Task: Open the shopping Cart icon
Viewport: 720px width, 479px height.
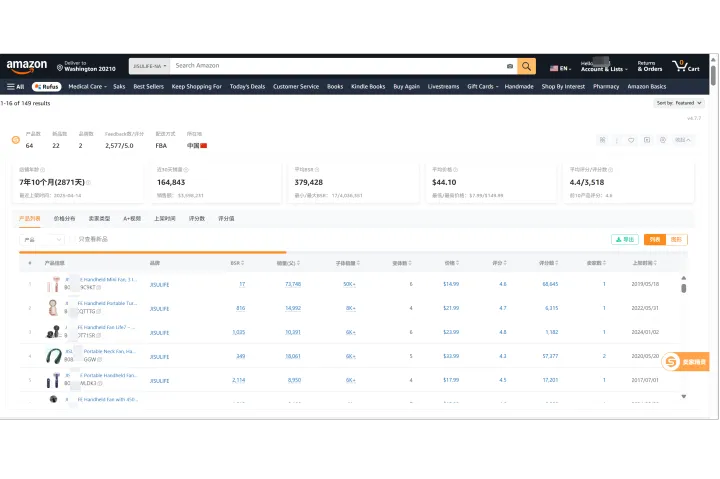Action: tap(686, 66)
